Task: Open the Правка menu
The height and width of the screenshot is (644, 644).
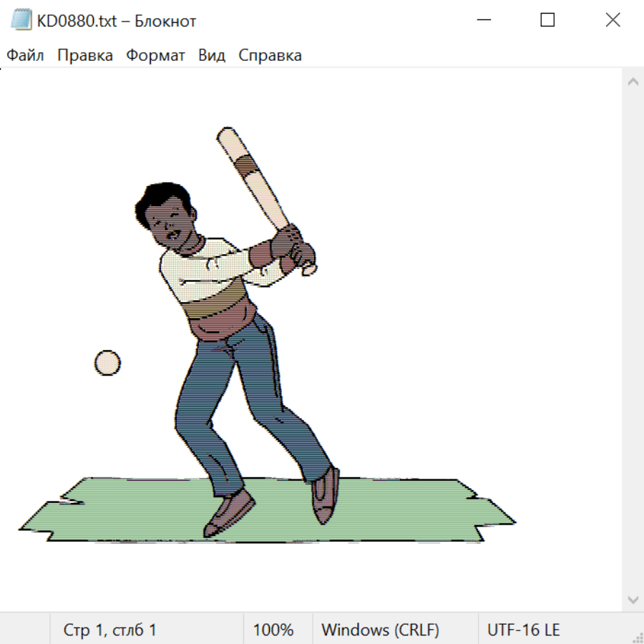Action: (x=84, y=56)
